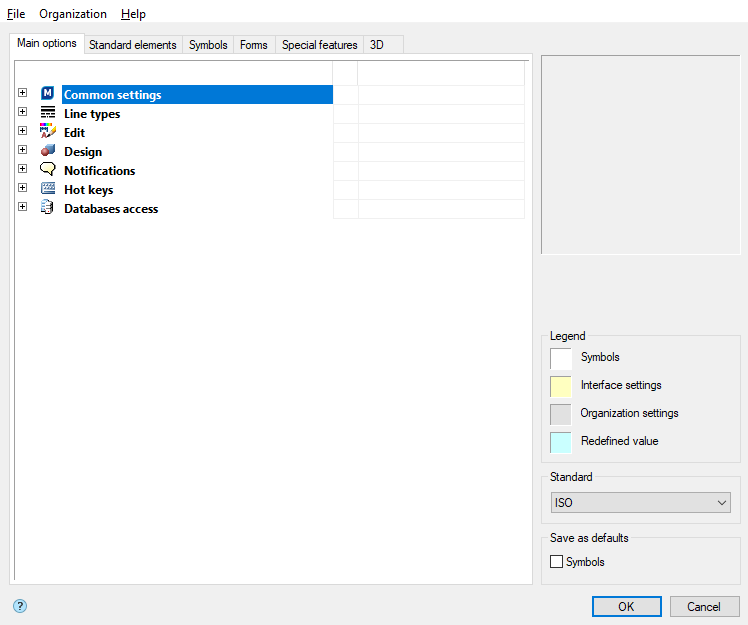Click the Cancel button
The width and height of the screenshot is (748, 625).
click(704, 606)
